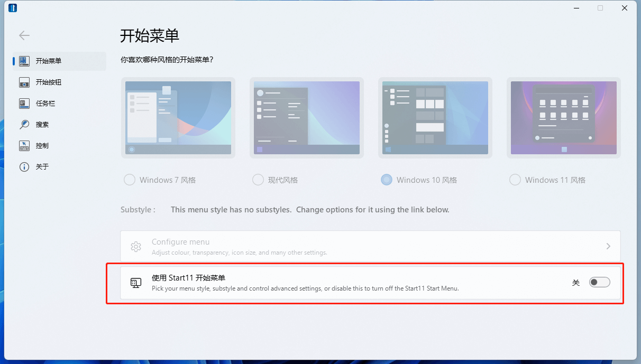This screenshot has height=364, width=641.
Task: Select the 现代风格 radio button
Action: (258, 180)
